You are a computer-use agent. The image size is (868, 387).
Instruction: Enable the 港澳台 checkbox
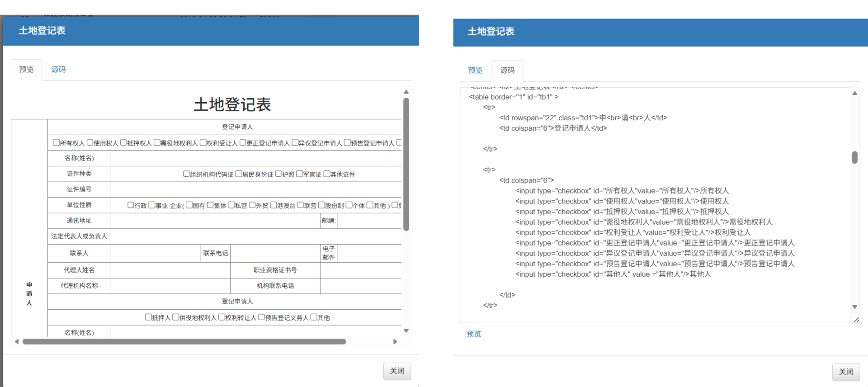pos(273,205)
